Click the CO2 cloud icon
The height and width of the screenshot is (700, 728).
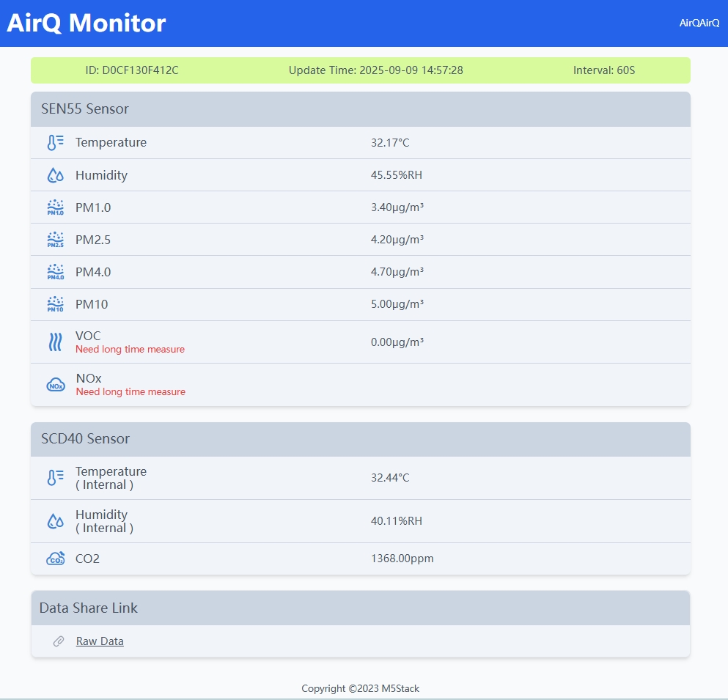click(55, 559)
